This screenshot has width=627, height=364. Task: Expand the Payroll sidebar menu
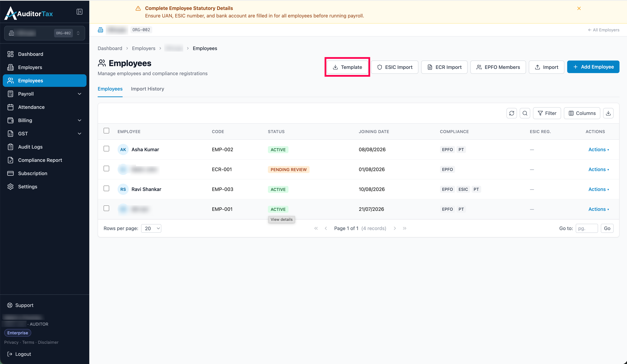coord(44,94)
